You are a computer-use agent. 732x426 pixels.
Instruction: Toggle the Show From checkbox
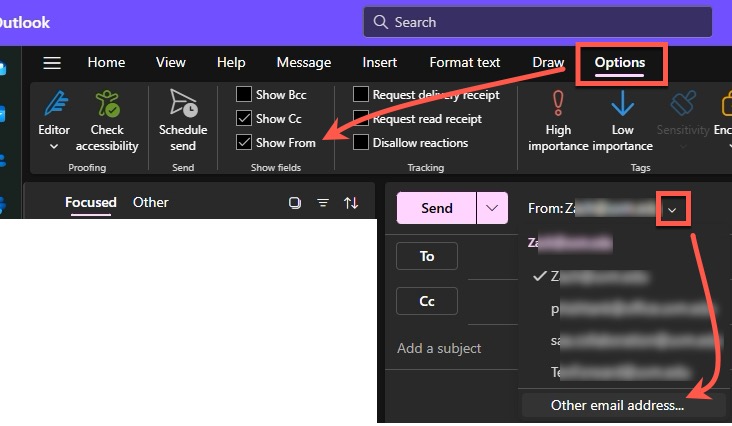pyautogui.click(x=244, y=143)
